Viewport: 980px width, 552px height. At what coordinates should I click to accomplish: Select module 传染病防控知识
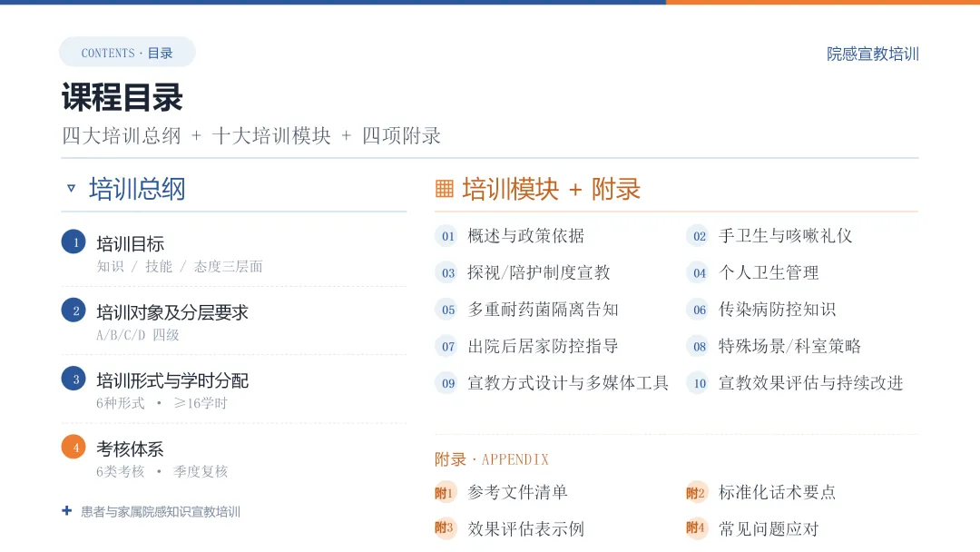point(777,310)
